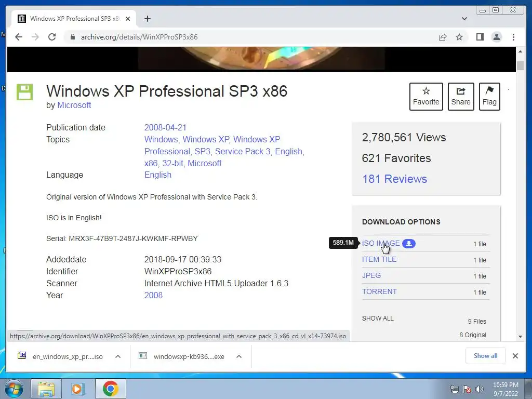Expand the tab search chevron
The image size is (532, 399).
(464, 19)
